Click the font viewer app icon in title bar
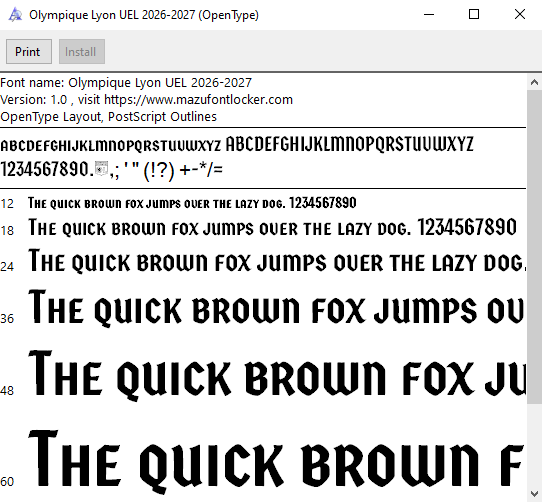The image size is (542, 502). pyautogui.click(x=15, y=15)
